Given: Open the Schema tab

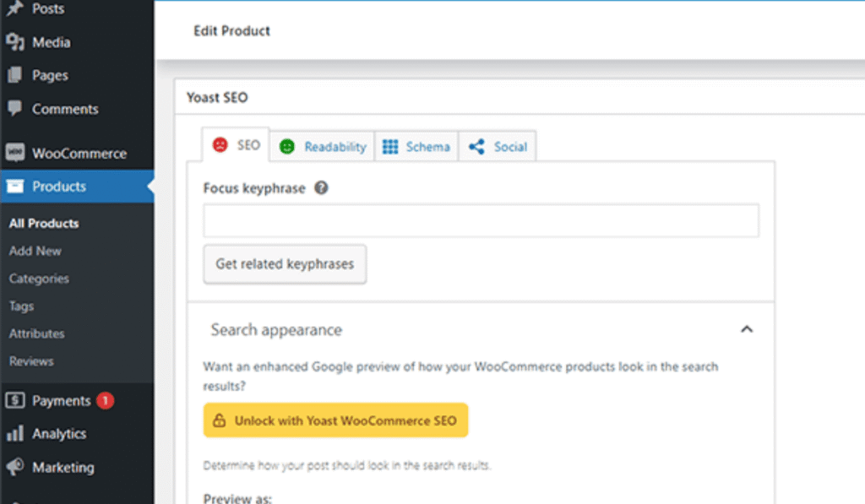Looking at the screenshot, I should point(416,147).
